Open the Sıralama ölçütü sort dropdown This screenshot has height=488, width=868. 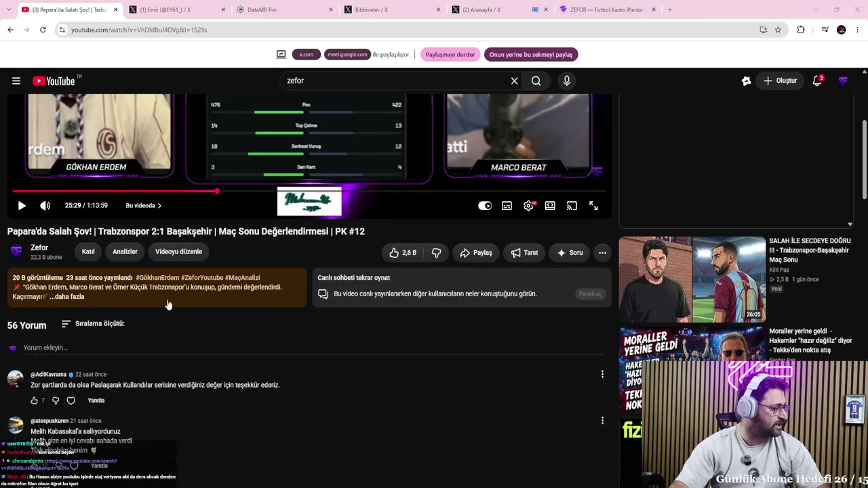(x=93, y=324)
